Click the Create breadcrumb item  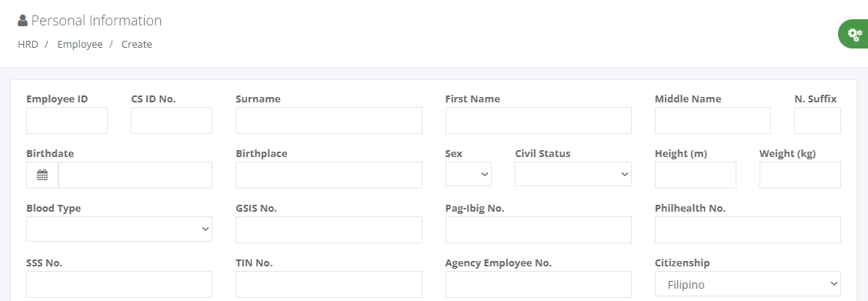click(x=137, y=45)
